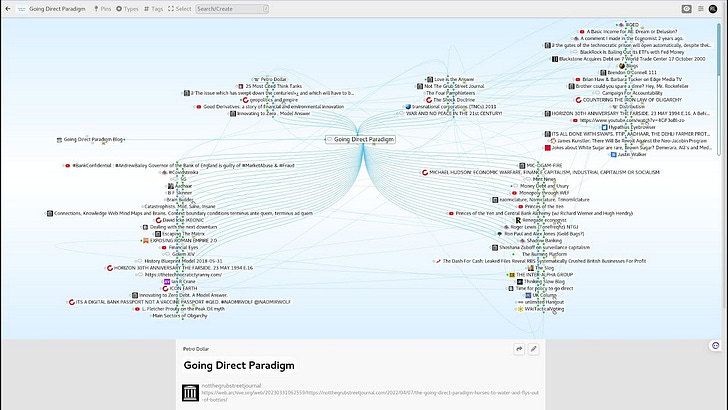Click The Four Pamphleteers node
Viewport: 728px width, 410px height.
point(451,93)
